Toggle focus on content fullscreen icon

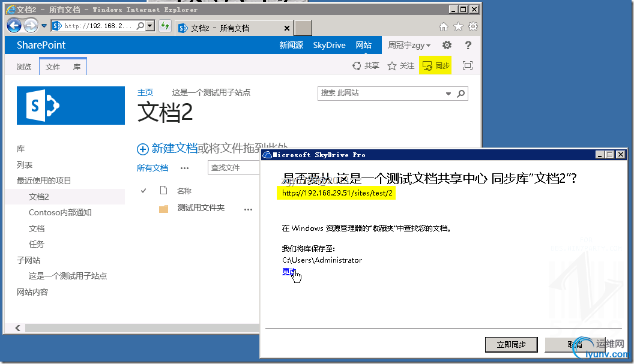pos(468,65)
